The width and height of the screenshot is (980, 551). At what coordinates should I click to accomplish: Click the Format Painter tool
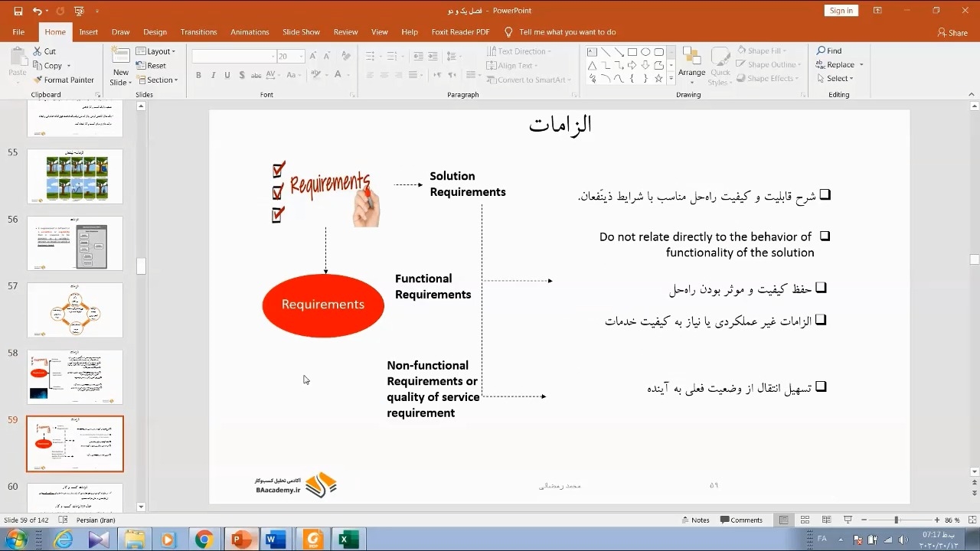point(64,80)
